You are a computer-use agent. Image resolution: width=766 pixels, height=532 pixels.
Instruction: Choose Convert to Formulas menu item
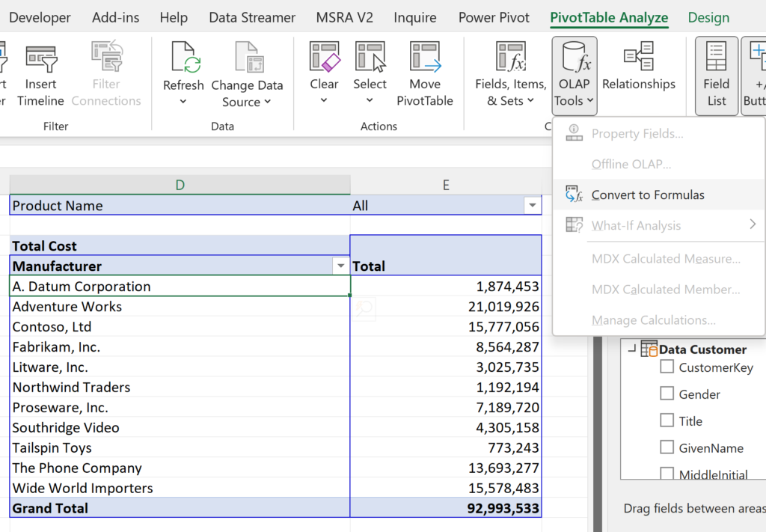pyautogui.click(x=648, y=195)
